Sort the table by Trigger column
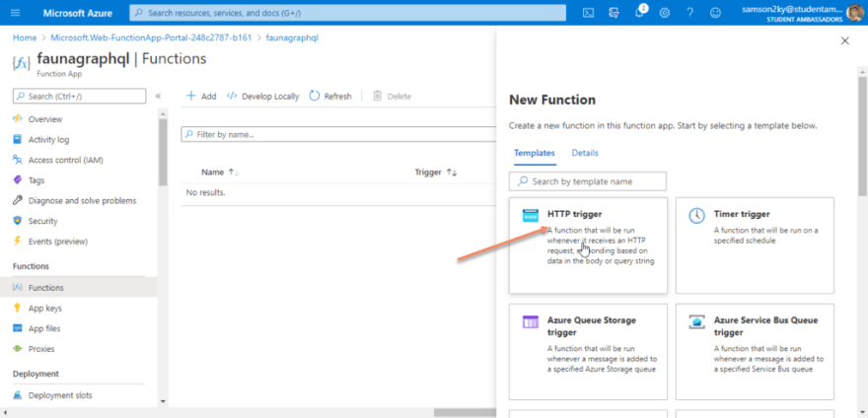The width and height of the screenshot is (868, 418). [x=436, y=173]
